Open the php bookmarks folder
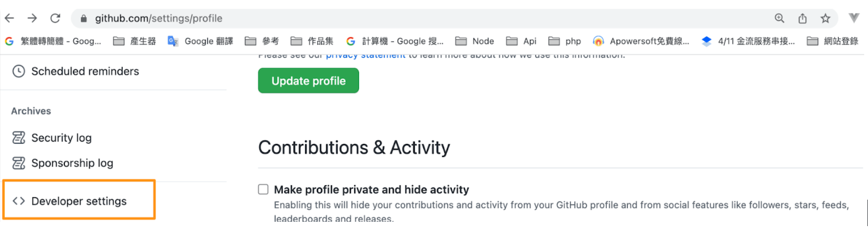Image resolution: width=868 pixels, height=229 pixels. tap(565, 41)
